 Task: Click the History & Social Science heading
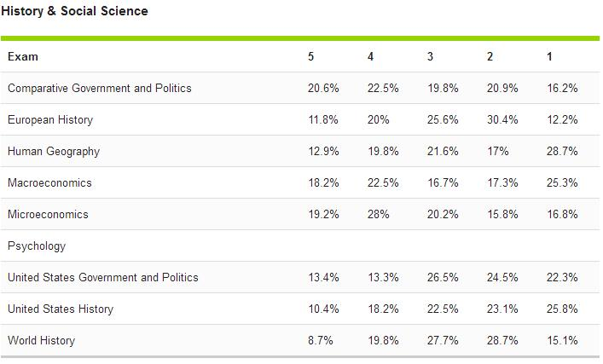click(74, 11)
